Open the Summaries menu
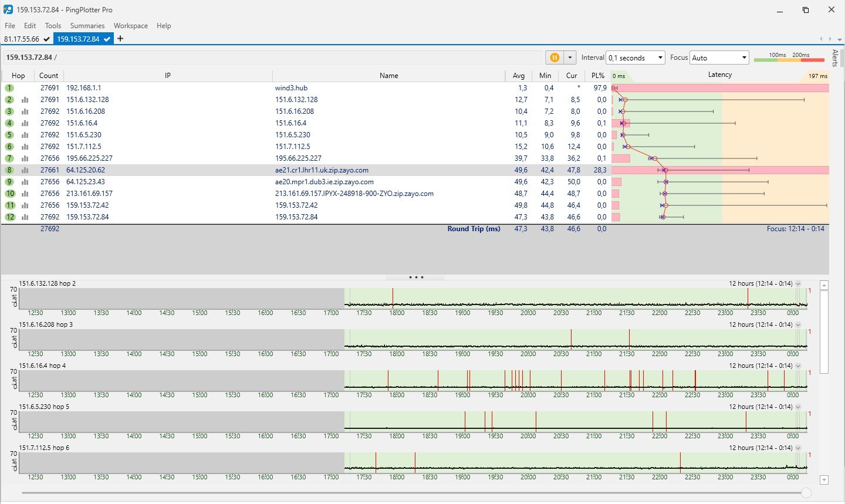 point(87,26)
